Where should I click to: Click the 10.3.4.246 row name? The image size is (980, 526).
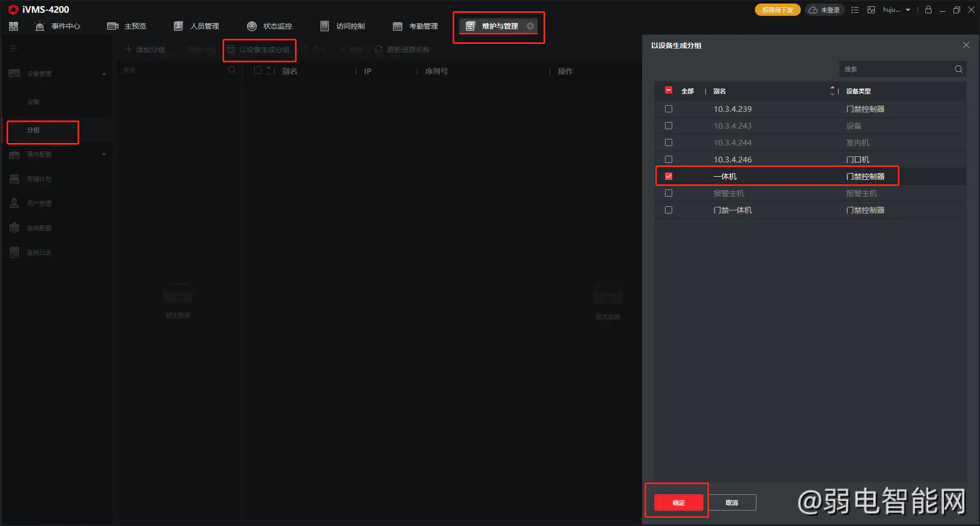click(732, 159)
